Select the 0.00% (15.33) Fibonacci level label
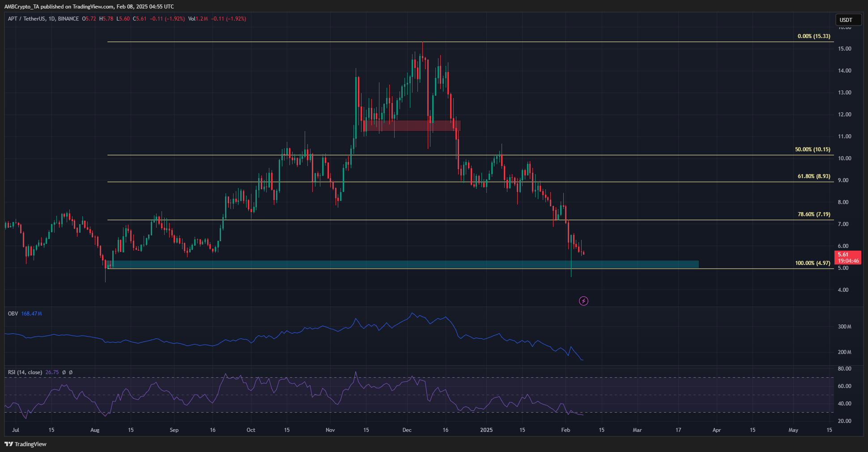 coord(813,36)
